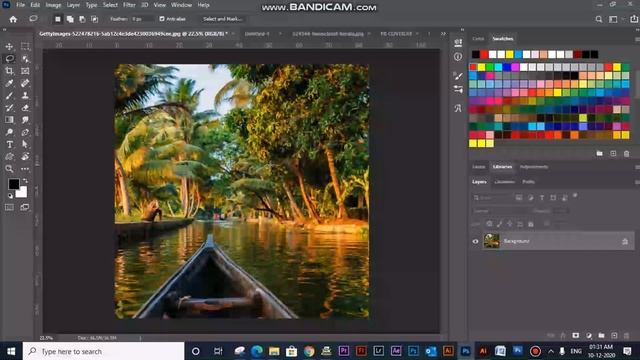Open the layer filter kind dropdown

[493, 198]
